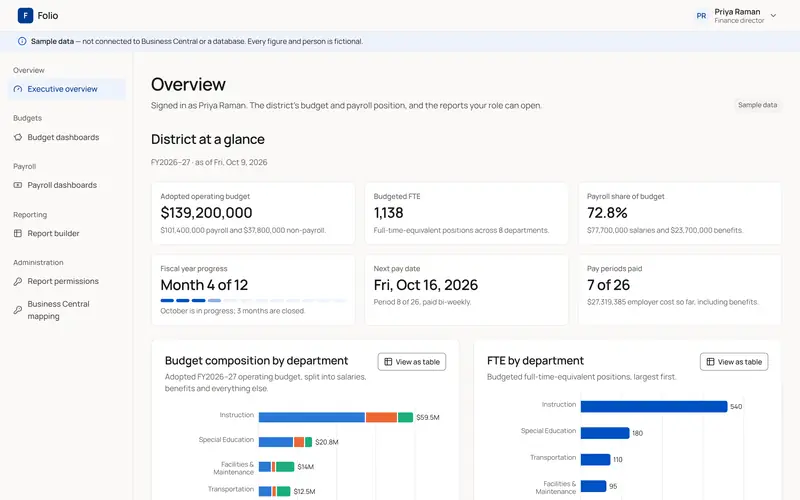Click the Business Central mapping key icon
This screenshot has height=500, width=800.
point(18,310)
